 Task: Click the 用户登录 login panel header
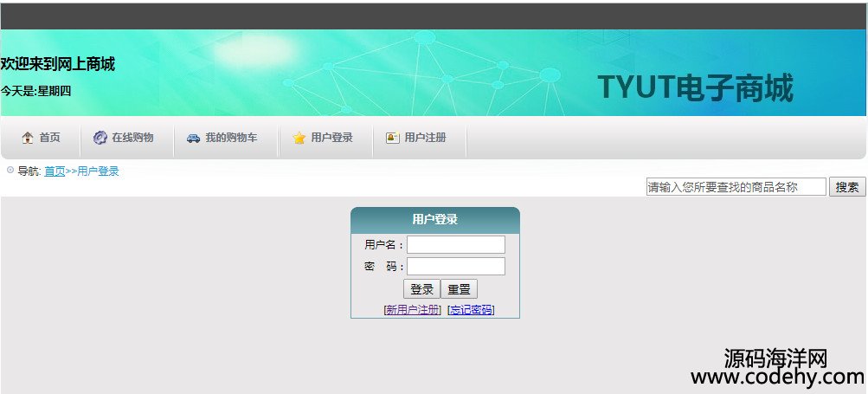point(435,219)
